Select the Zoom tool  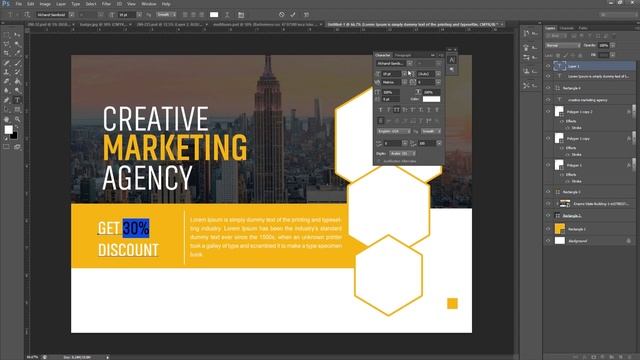[x=17, y=119]
